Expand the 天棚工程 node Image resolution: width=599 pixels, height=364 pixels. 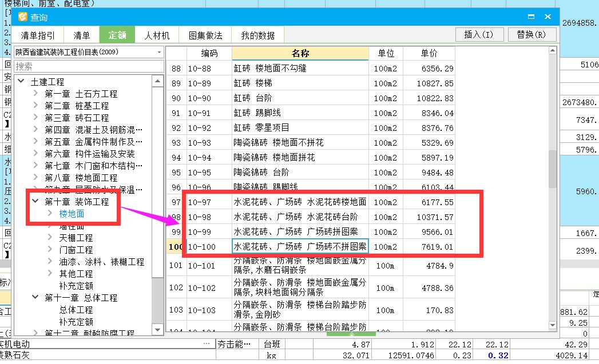click(50, 237)
